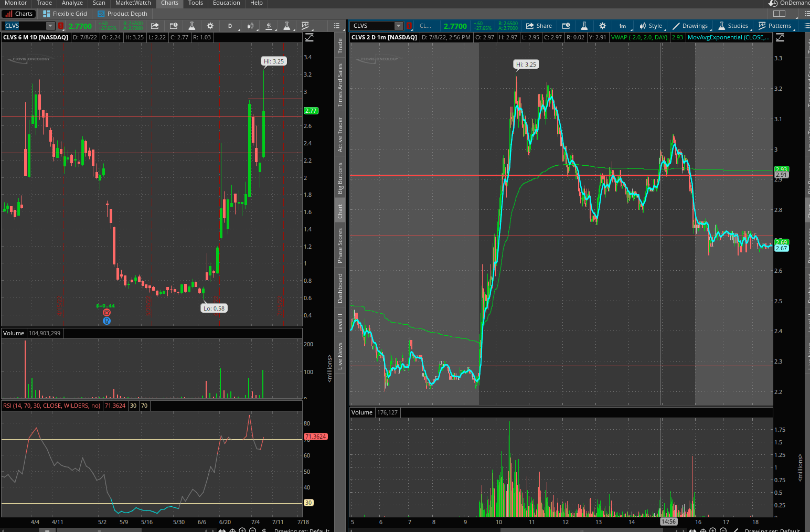Open the Active Trader side tab
The width and height of the screenshot is (810, 532).
point(340,135)
